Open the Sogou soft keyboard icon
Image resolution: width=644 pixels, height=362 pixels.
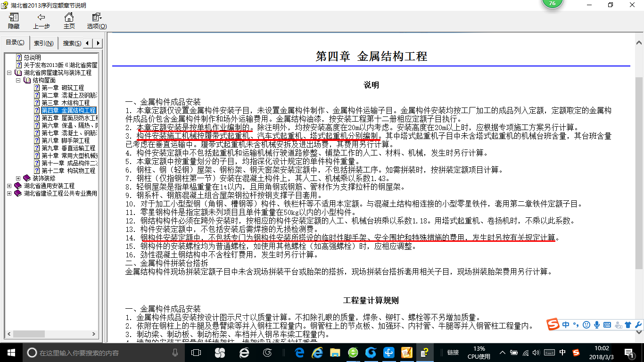[607, 325]
